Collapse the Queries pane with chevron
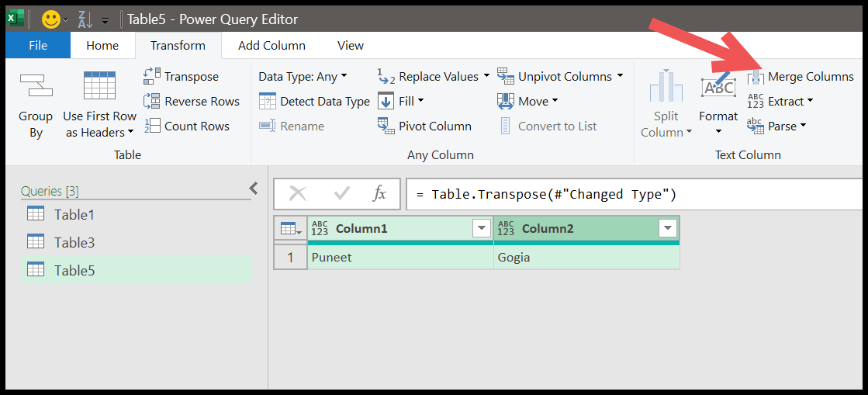This screenshot has width=868, height=395. coord(254,189)
